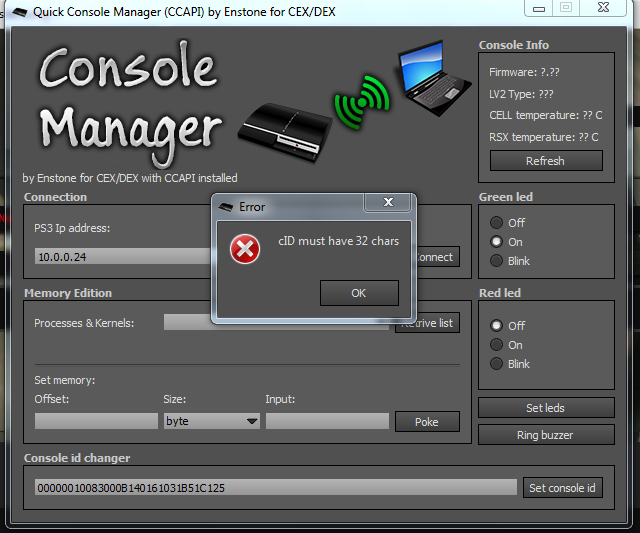This screenshot has width=640, height=533.
Task: Focus the memory Input field
Action: (x=327, y=421)
